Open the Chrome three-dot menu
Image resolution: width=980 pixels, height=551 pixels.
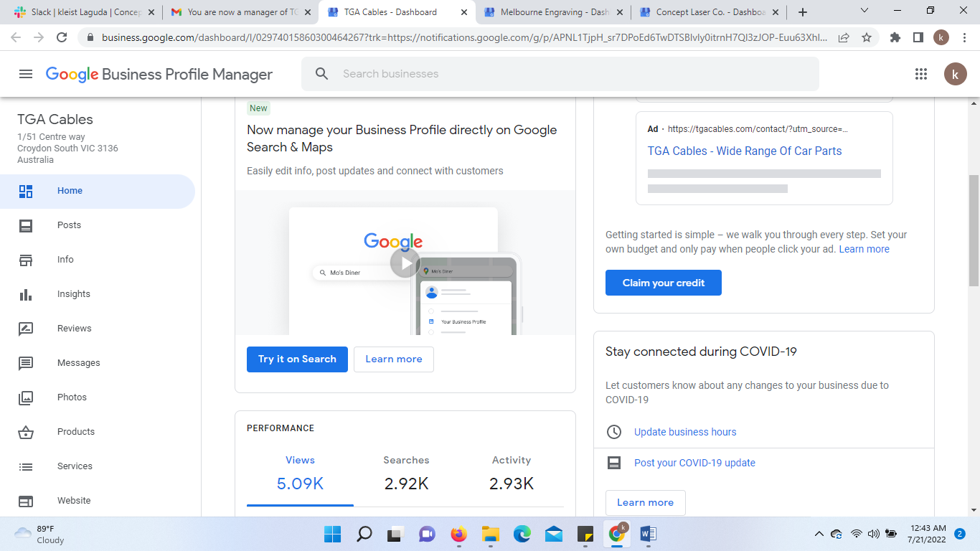[x=963, y=37]
